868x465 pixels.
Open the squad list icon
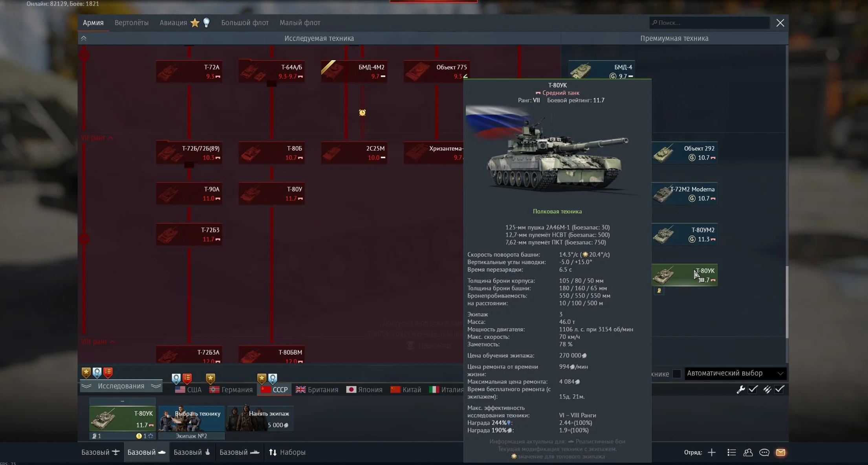pos(731,452)
